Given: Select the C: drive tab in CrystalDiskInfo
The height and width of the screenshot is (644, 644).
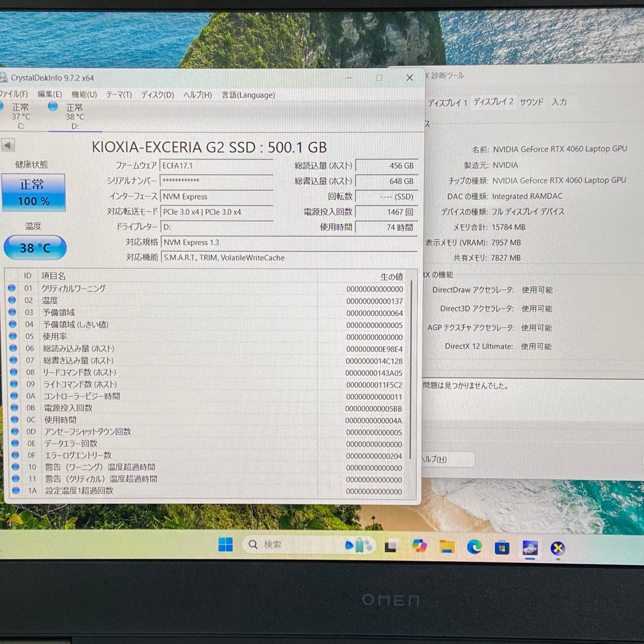Looking at the screenshot, I should (21, 117).
